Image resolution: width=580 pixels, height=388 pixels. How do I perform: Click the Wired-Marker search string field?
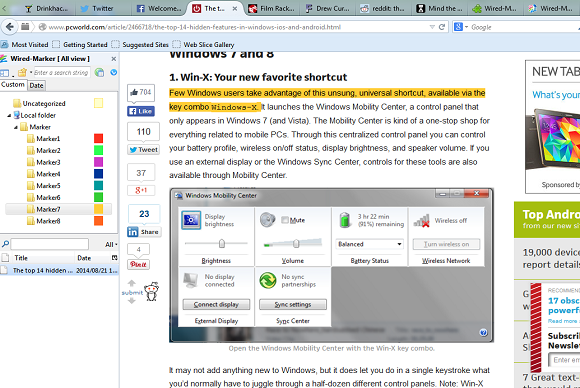(61, 72)
